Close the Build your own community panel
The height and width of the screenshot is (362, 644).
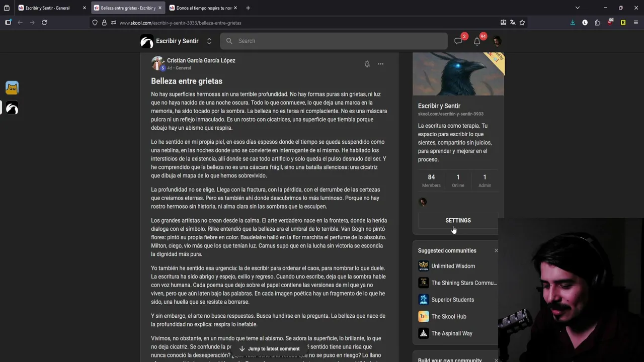[x=496, y=360]
